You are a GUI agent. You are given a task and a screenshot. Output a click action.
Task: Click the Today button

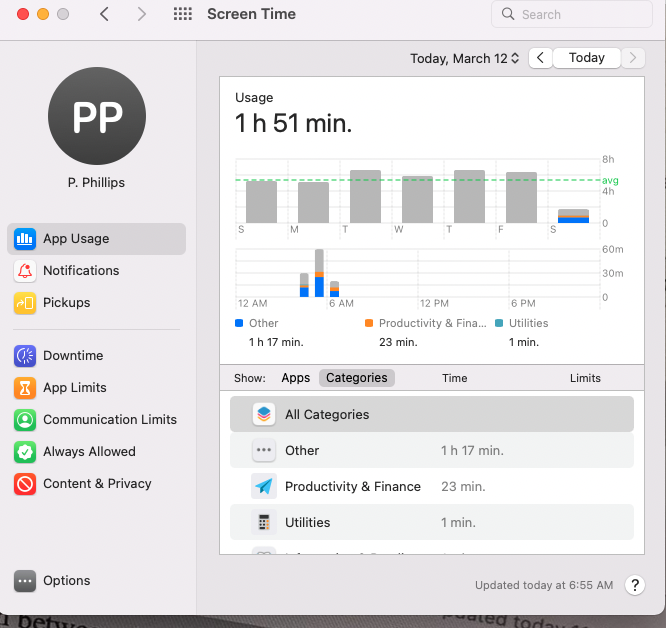point(587,58)
